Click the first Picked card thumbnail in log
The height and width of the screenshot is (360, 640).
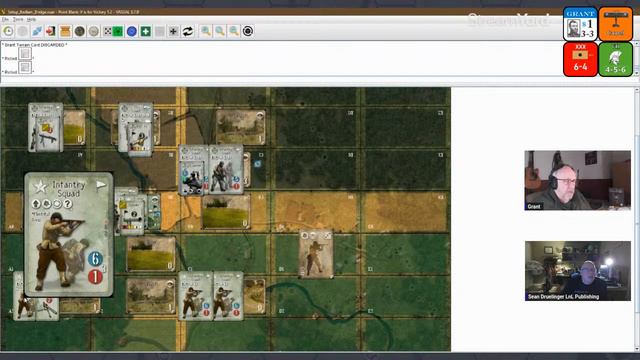point(25,53)
